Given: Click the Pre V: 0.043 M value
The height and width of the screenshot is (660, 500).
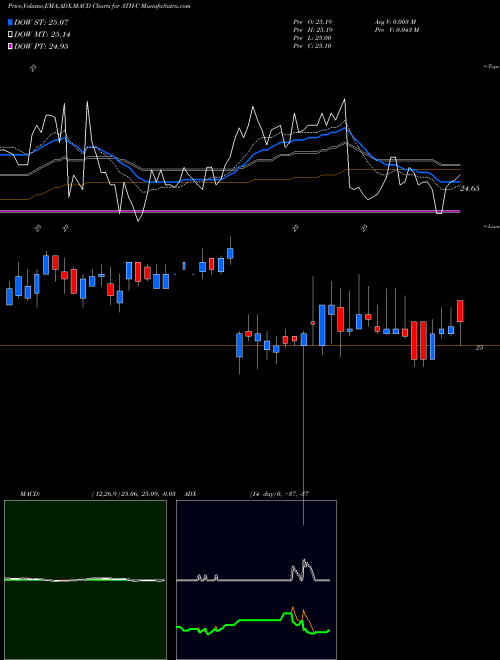Looking at the screenshot, I should pyautogui.click(x=396, y=30).
